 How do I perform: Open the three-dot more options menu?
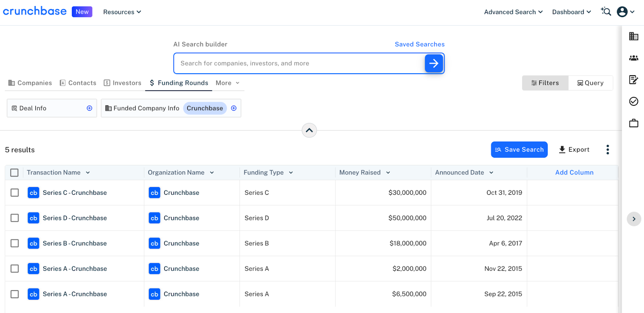608,150
